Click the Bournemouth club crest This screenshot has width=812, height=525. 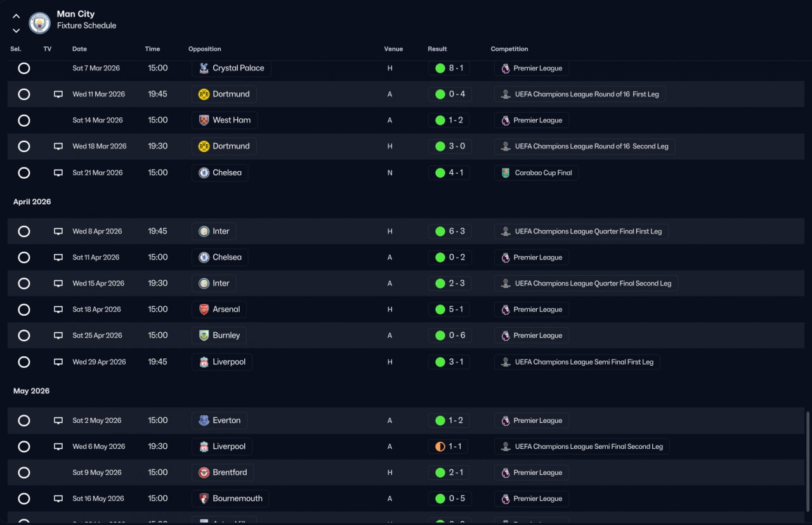click(204, 498)
